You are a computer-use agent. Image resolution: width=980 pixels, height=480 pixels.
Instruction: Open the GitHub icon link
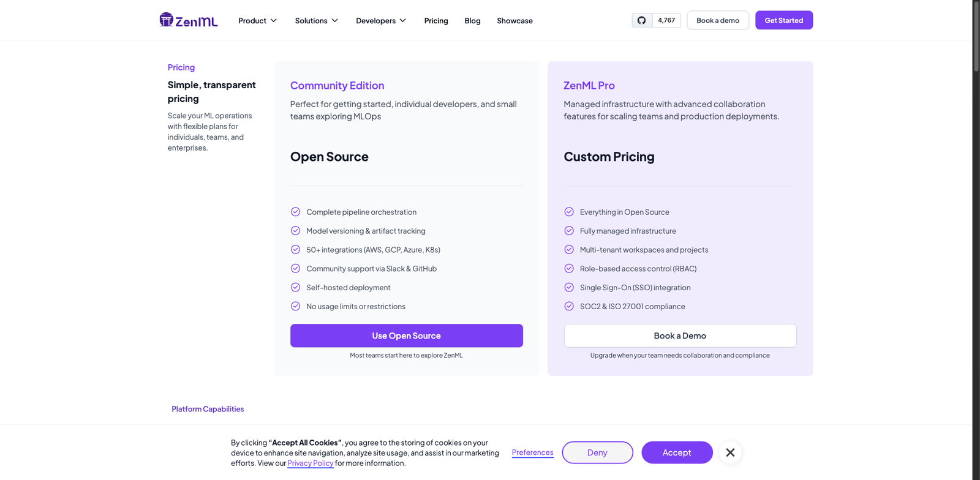641,20
